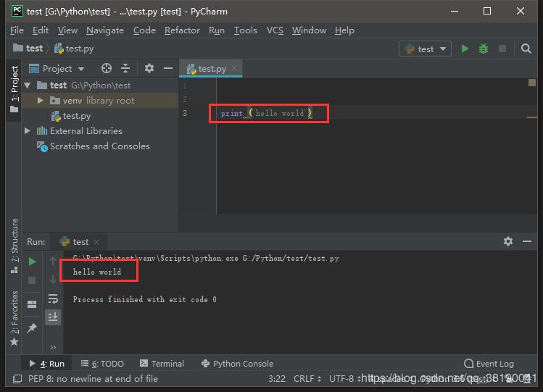Open the Edit menu
The image size is (543, 392).
[x=41, y=30]
